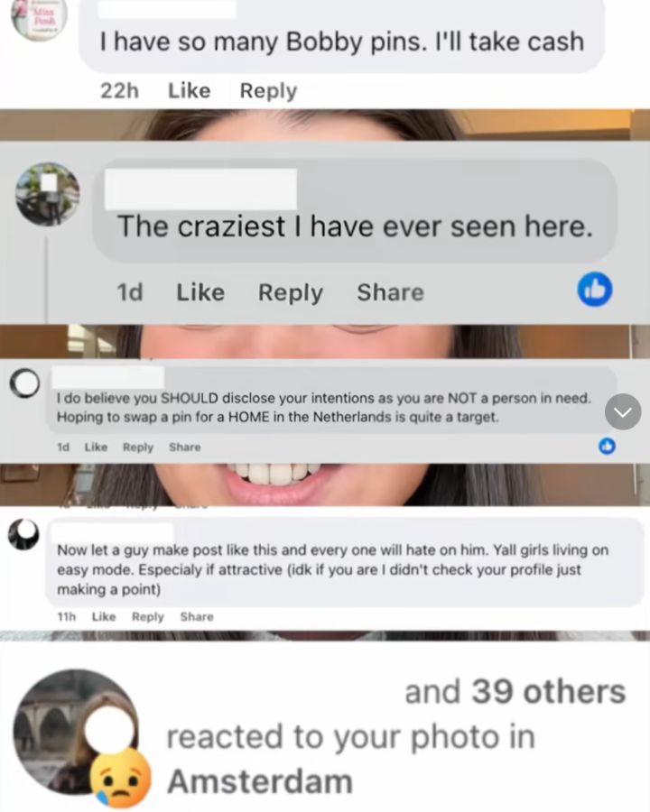The height and width of the screenshot is (812, 650).
Task: Click the small blue like reaction badge
Action: [x=607, y=446]
